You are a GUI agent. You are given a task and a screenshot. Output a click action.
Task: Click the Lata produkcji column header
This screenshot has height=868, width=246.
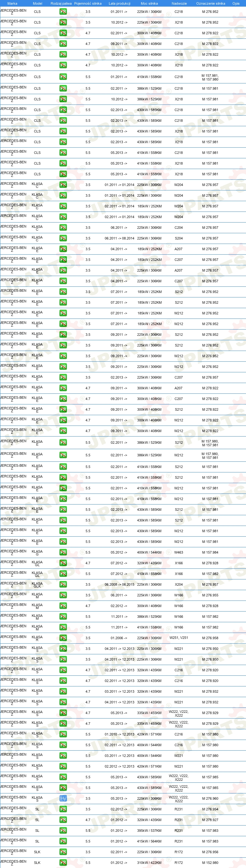[x=119, y=3]
